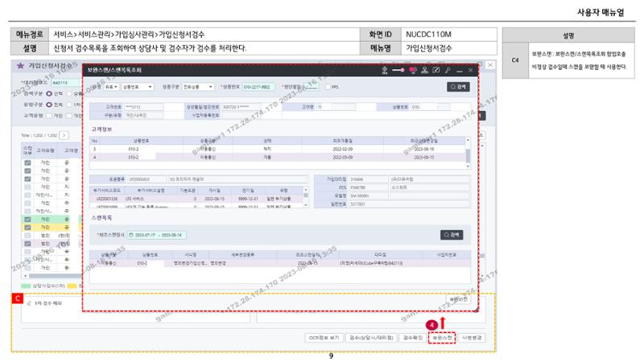The image size is (644, 362).
Task: Click the key icon in popup title bar
Action: pyautogui.click(x=448, y=70)
